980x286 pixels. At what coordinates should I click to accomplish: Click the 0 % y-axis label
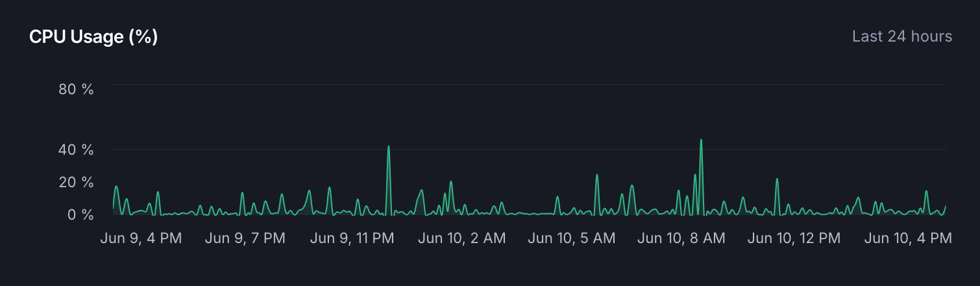(80, 214)
